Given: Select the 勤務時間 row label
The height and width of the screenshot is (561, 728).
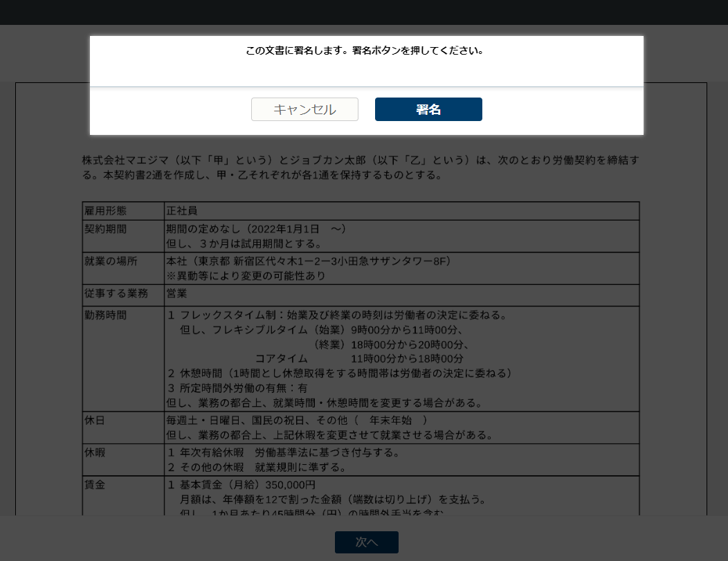Looking at the screenshot, I should [x=105, y=315].
